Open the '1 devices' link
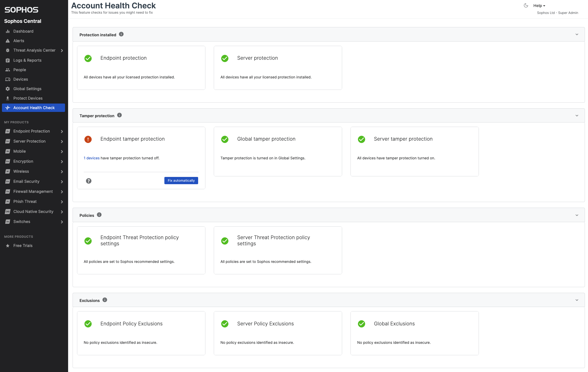 92,158
